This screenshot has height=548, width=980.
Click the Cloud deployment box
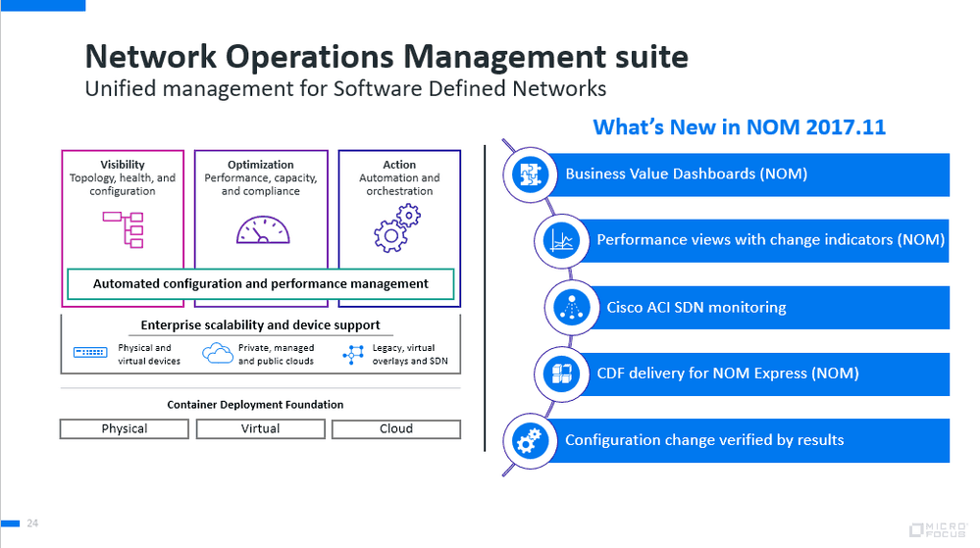[x=395, y=429]
